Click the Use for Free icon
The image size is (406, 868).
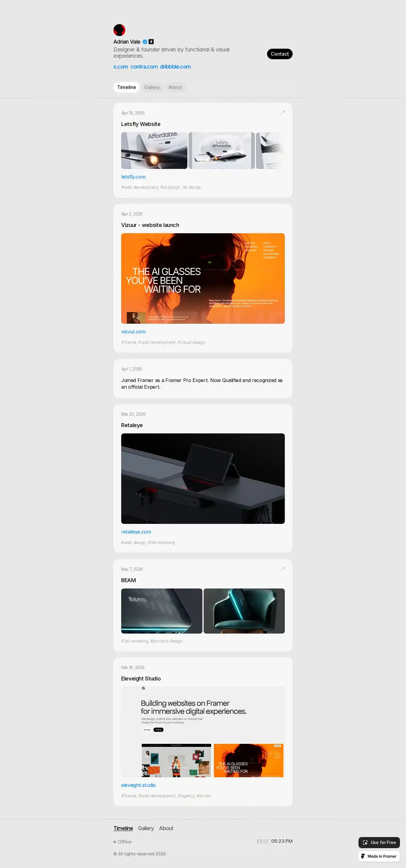tap(365, 842)
